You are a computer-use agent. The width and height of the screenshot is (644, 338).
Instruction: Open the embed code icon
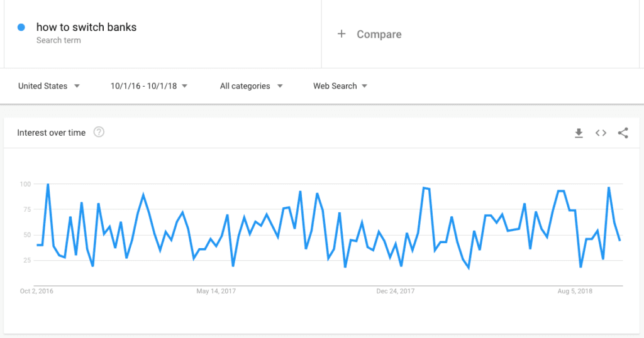click(601, 133)
